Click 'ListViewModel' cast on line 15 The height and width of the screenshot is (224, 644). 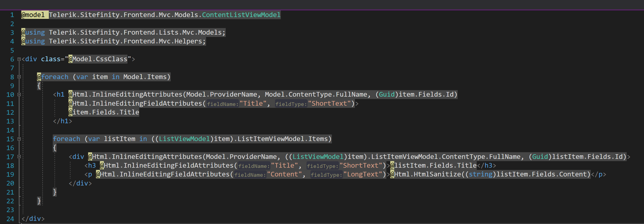184,139
